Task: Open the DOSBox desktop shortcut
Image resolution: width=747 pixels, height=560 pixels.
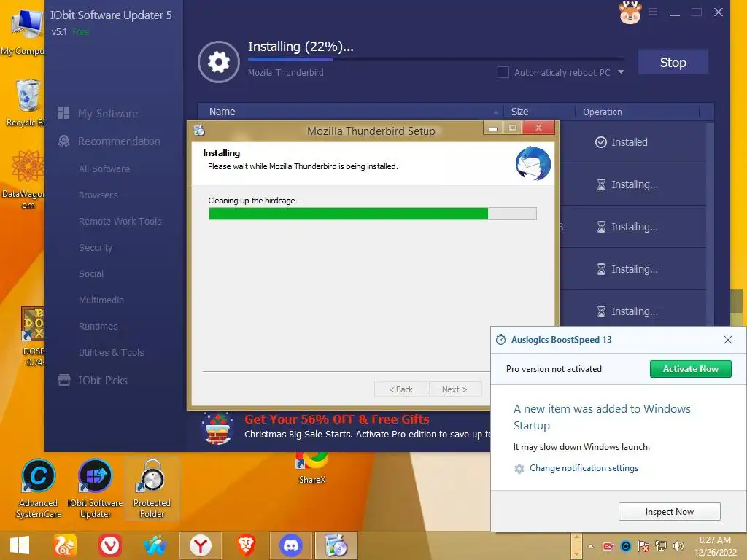Action: point(34,336)
